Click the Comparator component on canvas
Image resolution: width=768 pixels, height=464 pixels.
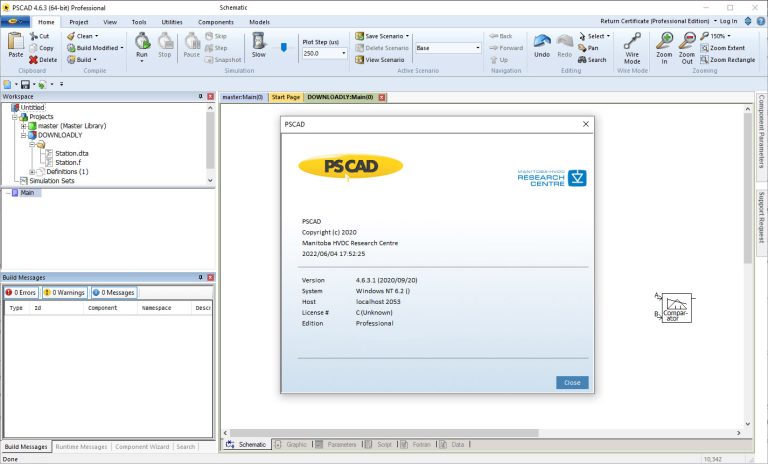pos(676,308)
